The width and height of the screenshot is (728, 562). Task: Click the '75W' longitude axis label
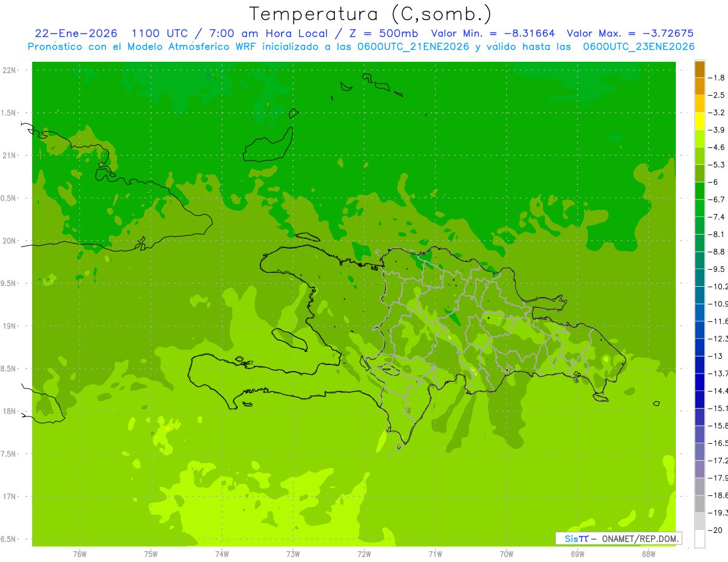tap(151, 554)
